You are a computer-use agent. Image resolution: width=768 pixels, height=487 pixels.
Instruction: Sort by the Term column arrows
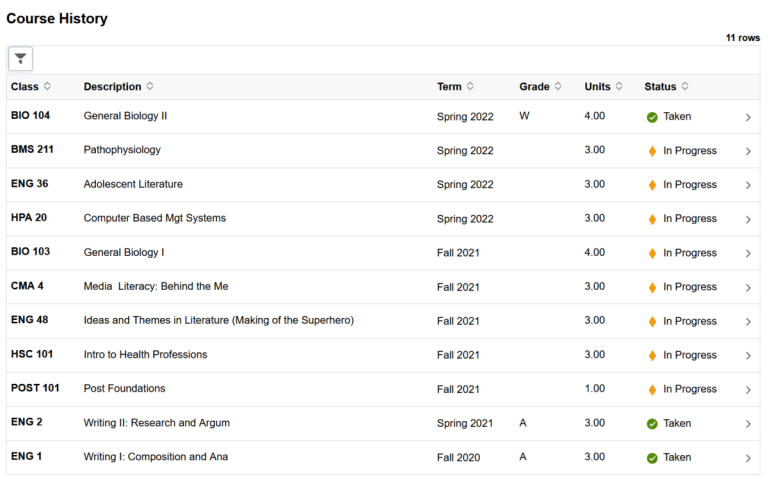point(470,87)
